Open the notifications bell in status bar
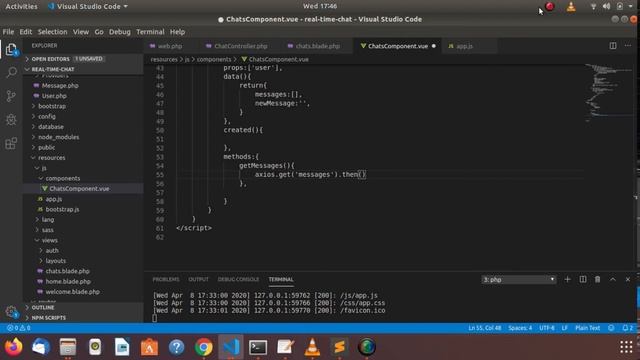640x360 pixels. point(627,328)
